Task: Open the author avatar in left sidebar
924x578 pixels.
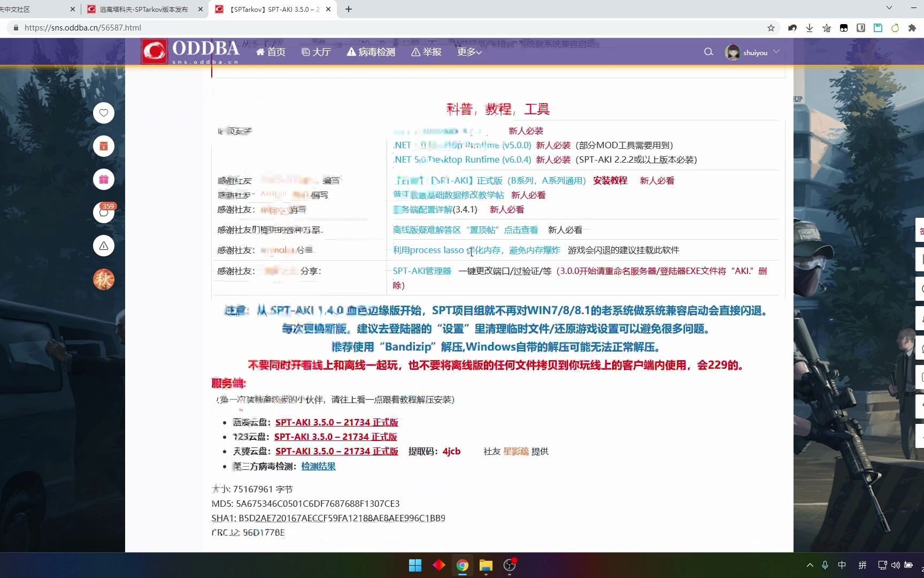Action: click(104, 279)
